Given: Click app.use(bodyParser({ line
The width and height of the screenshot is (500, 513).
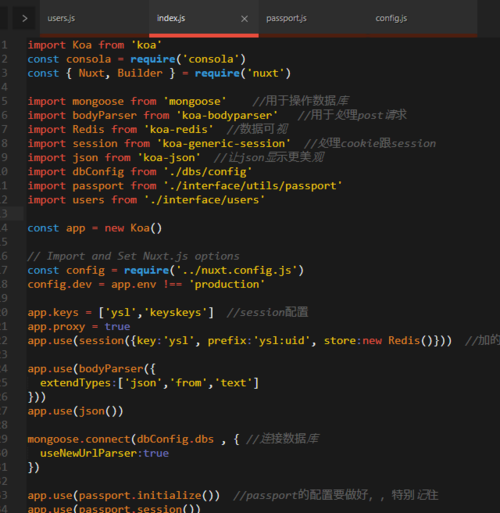Looking at the screenshot, I should point(91,369).
